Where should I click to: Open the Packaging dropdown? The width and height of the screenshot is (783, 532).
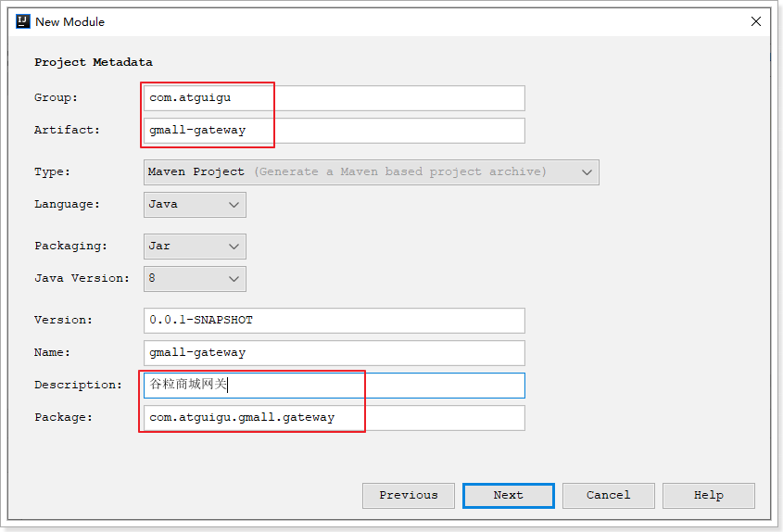tap(195, 246)
